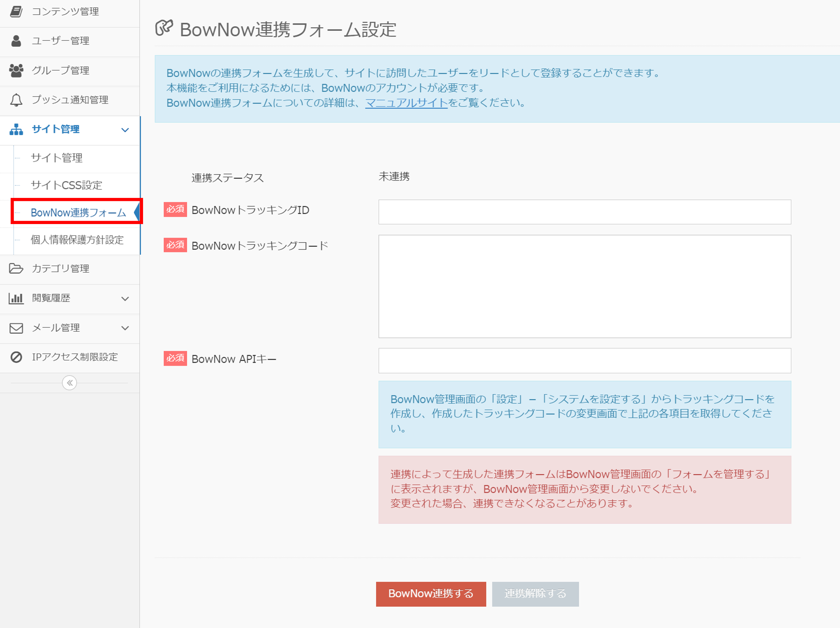Click the 未連携 status text

pos(394,176)
